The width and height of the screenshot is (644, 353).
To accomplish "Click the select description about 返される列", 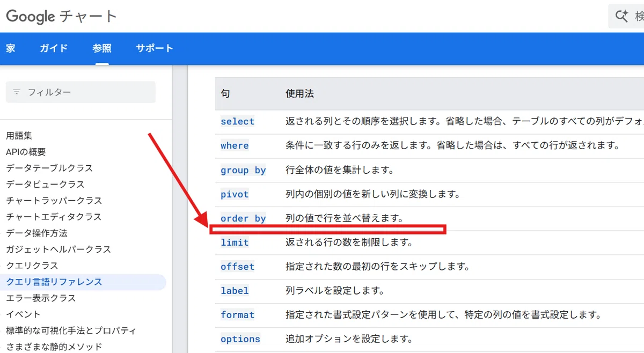I will pyautogui.click(x=465, y=121).
